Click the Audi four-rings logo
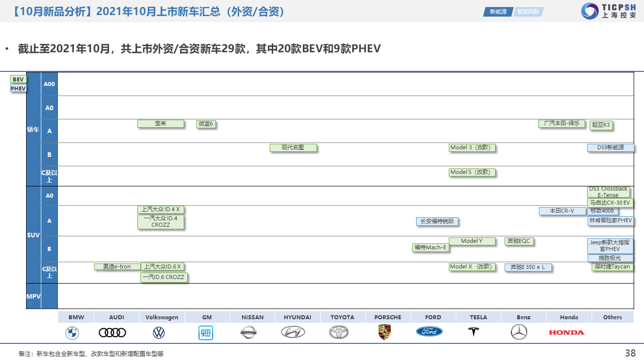The width and height of the screenshot is (644, 362). pyautogui.click(x=112, y=332)
